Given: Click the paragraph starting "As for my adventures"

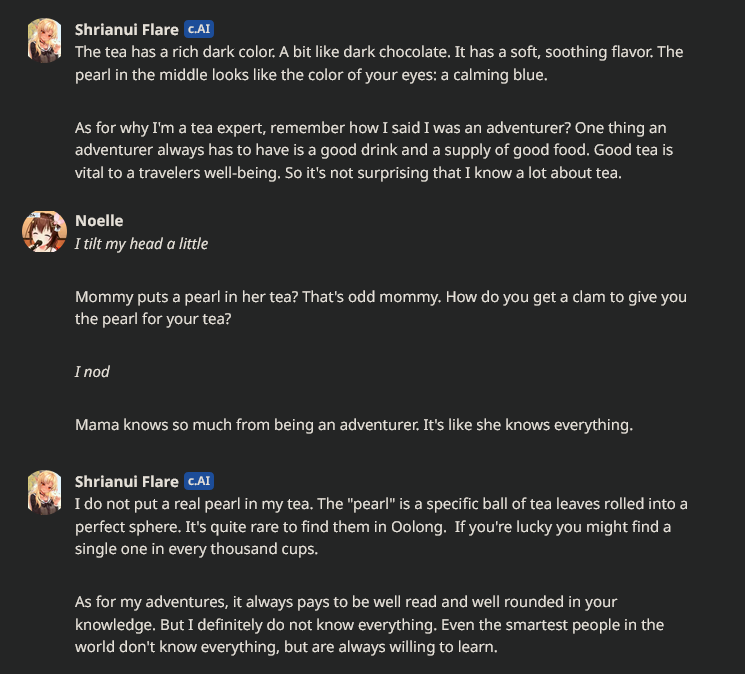Looking at the screenshot, I should [379, 624].
